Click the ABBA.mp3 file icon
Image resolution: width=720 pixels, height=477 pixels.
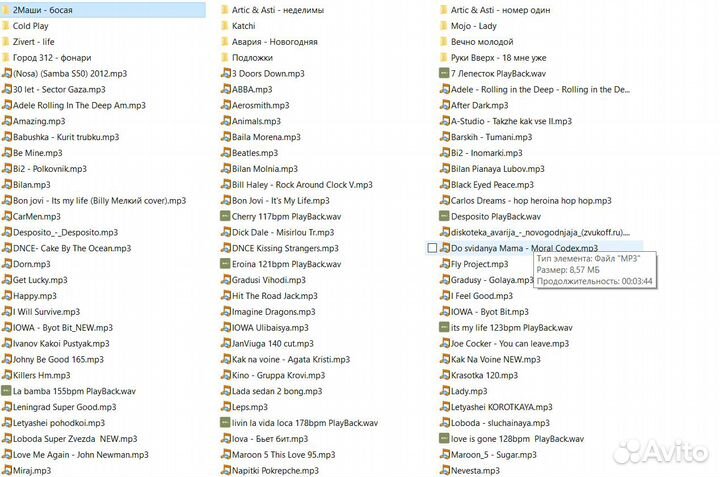tap(225, 89)
